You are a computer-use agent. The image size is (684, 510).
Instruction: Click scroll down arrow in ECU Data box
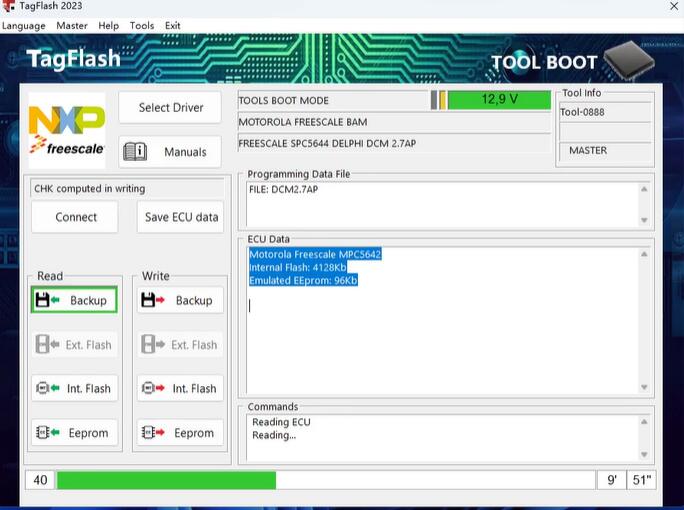pos(644,387)
